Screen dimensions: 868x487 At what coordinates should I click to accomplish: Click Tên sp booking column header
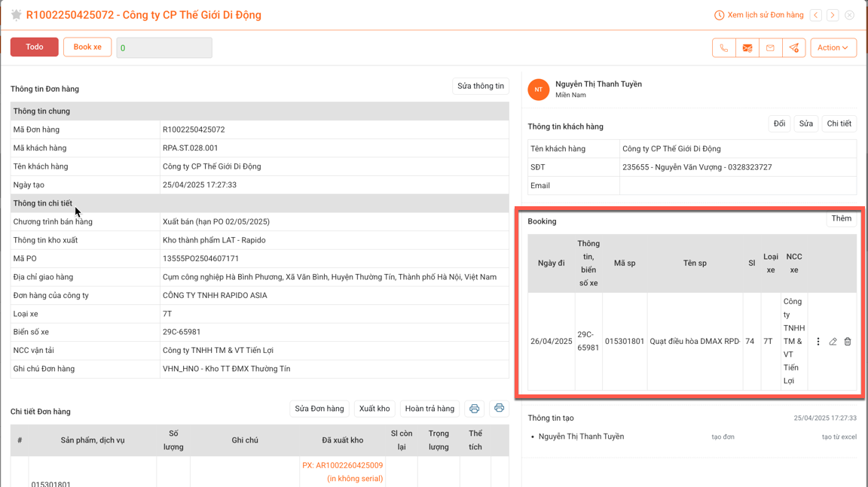(x=695, y=263)
